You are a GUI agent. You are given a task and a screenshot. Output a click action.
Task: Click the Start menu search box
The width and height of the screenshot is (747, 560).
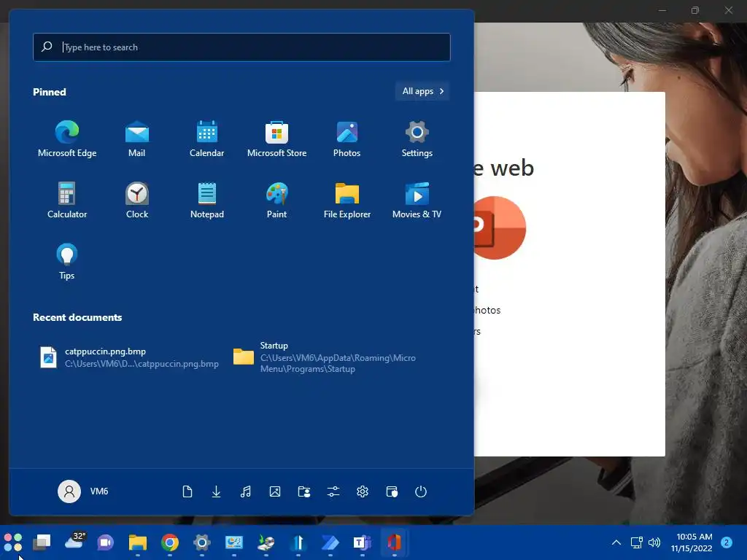click(241, 47)
